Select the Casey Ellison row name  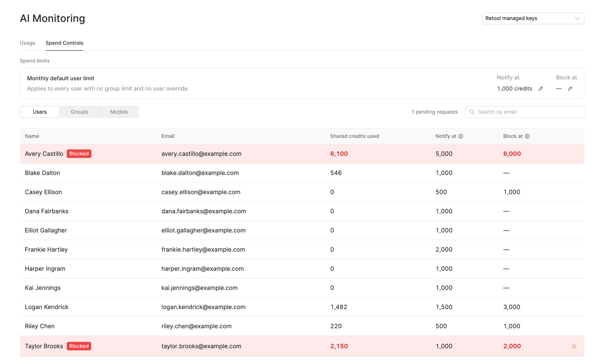pyautogui.click(x=44, y=192)
